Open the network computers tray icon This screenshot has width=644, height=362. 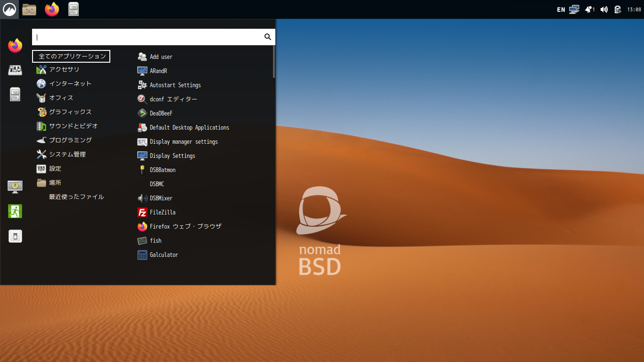pos(574,9)
